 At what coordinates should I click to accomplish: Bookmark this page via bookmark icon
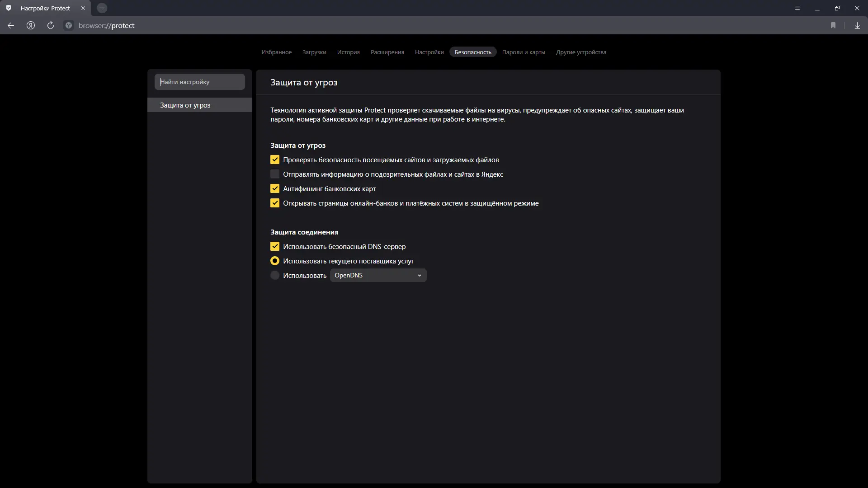[833, 25]
